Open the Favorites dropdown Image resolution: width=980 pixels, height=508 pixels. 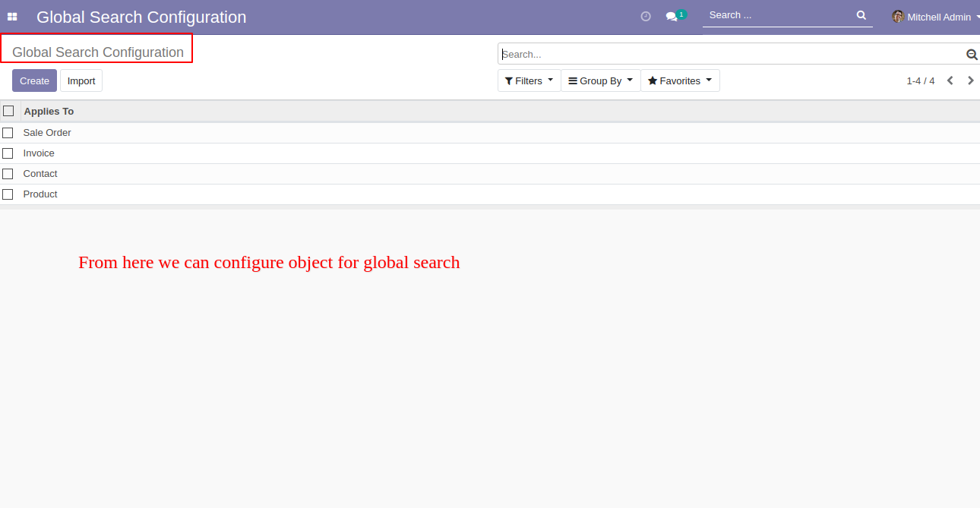680,80
